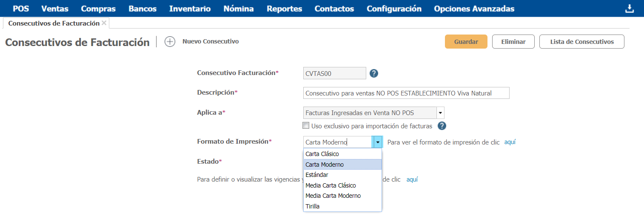Select Media Carta Moderno option
The width and height of the screenshot is (644, 214).
coord(333,196)
